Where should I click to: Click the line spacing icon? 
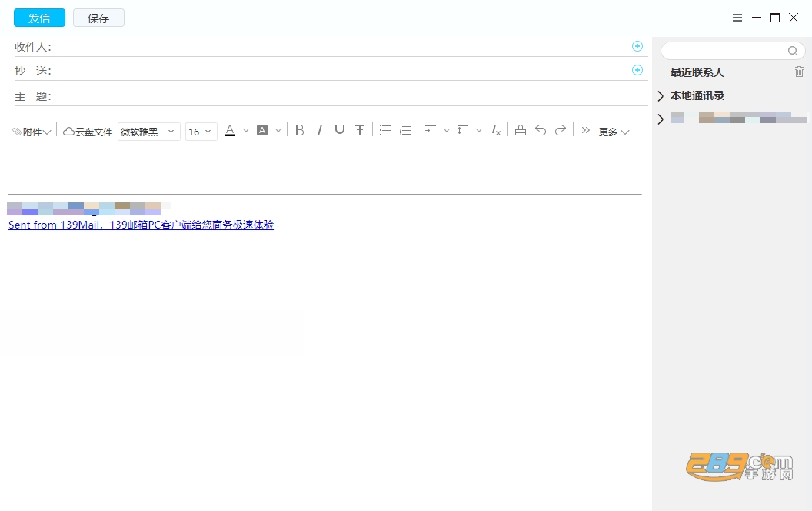462,131
